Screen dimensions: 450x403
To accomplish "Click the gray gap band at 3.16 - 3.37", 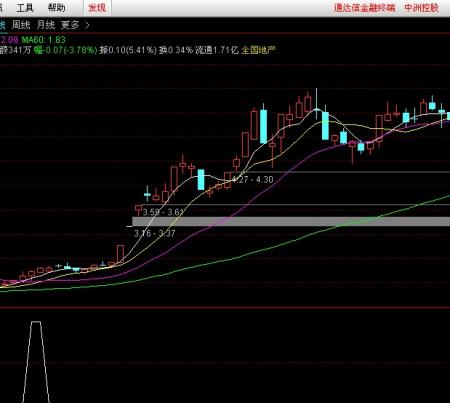I will click(291, 221).
